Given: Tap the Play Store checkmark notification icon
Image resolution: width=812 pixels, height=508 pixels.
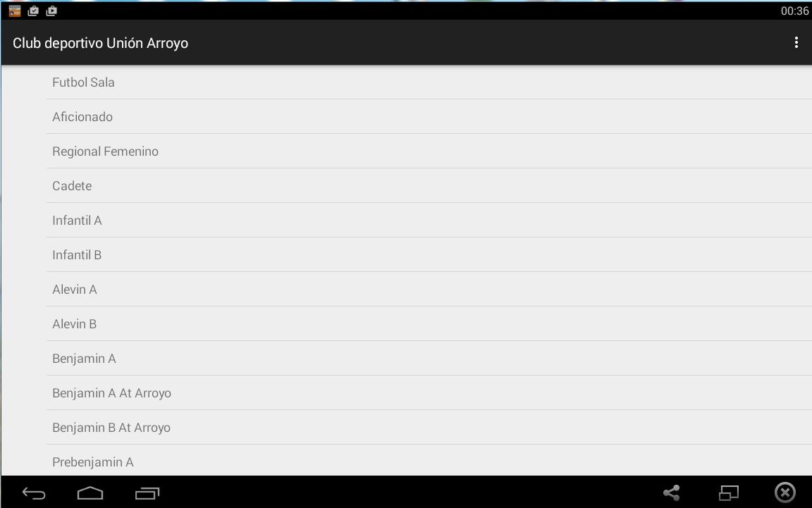Looking at the screenshot, I should [x=33, y=11].
